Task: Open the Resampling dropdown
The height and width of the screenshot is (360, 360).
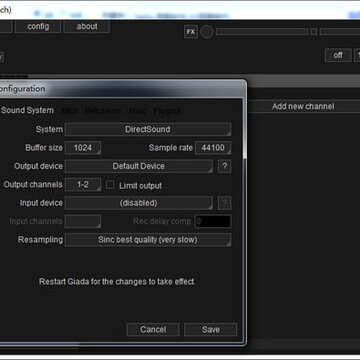Action: coord(148,240)
